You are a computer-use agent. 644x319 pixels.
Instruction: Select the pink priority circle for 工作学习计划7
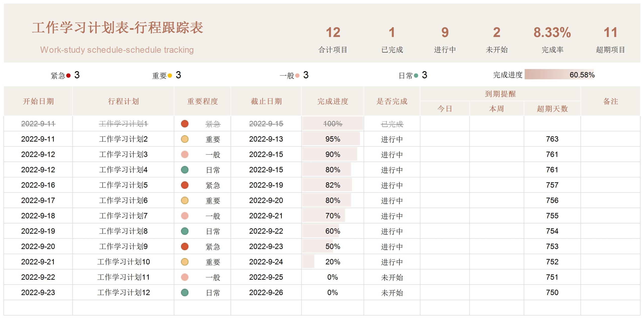click(x=185, y=216)
